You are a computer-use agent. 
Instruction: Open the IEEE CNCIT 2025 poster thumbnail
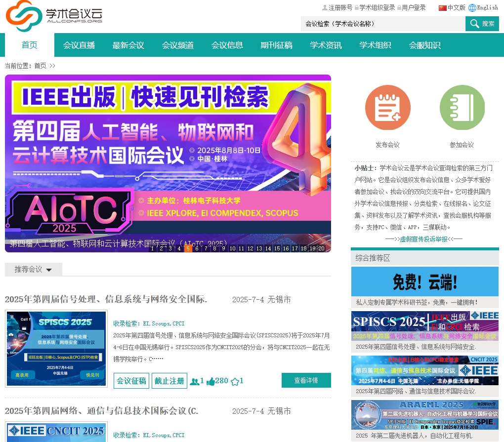point(56,432)
